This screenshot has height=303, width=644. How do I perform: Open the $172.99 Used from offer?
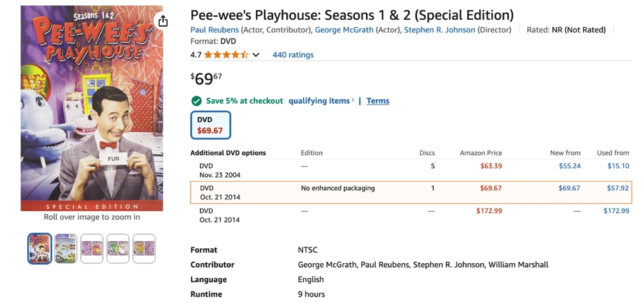[616, 211]
